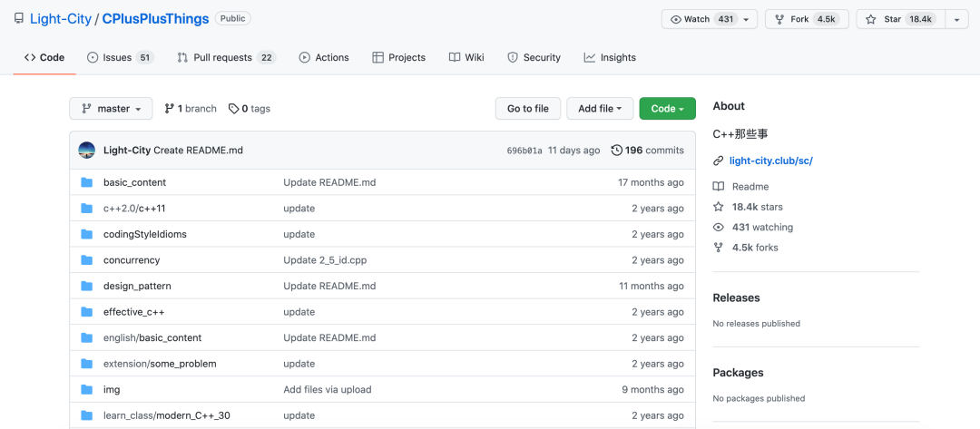980x429 pixels.
Task: Select the Code tab
Action: tap(44, 57)
